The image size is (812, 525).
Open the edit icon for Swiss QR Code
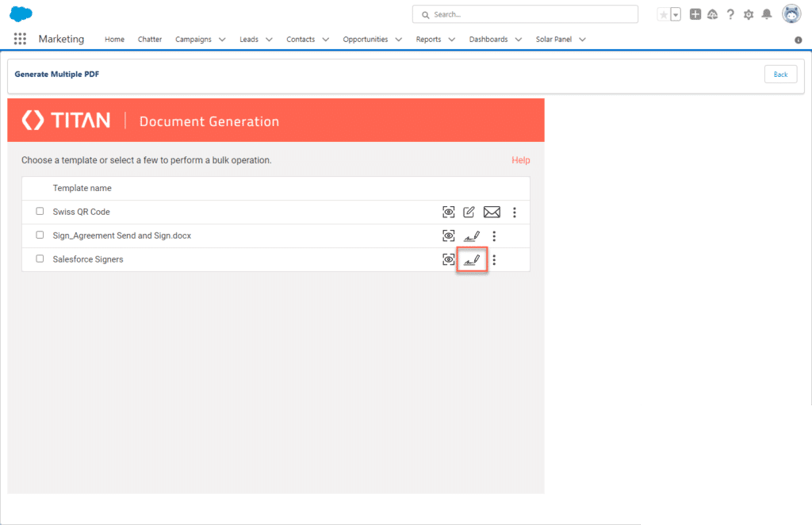point(469,212)
